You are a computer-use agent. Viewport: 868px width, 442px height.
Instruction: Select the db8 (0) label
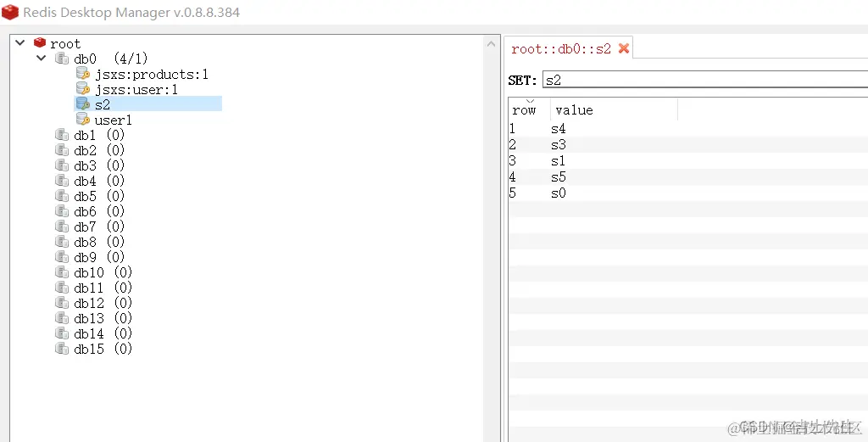[x=99, y=242]
